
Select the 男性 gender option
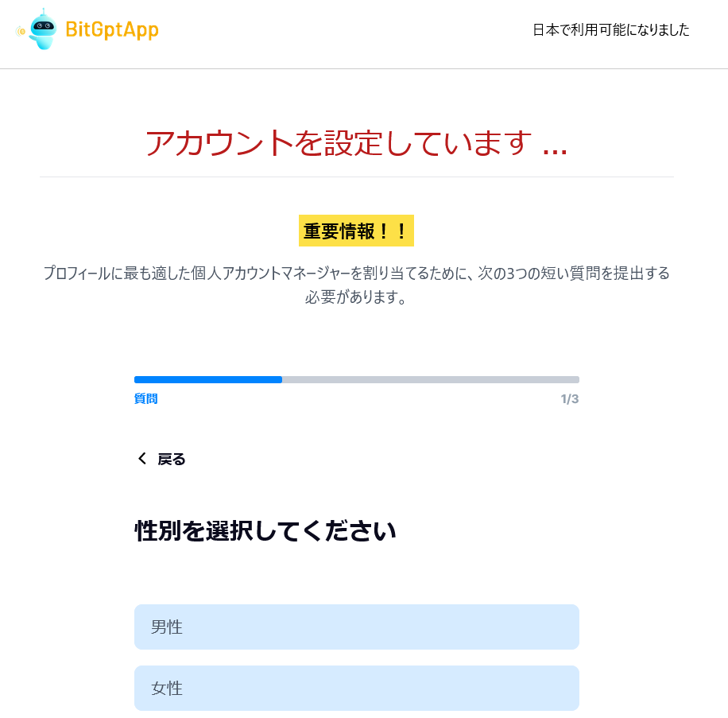click(356, 627)
